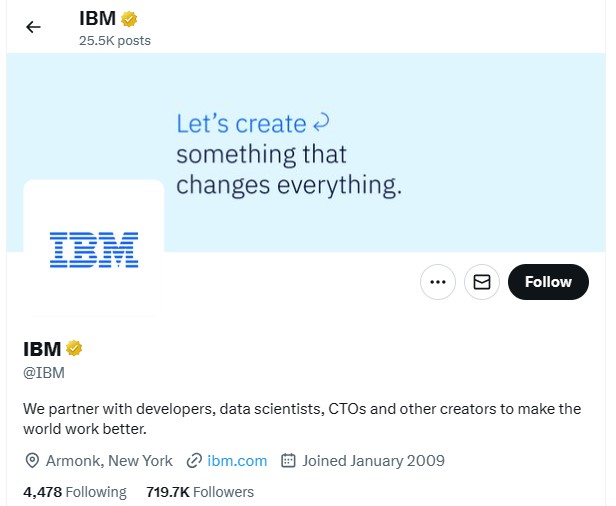Click the Armonk, New York location text
616x506 pixels.
pos(109,460)
